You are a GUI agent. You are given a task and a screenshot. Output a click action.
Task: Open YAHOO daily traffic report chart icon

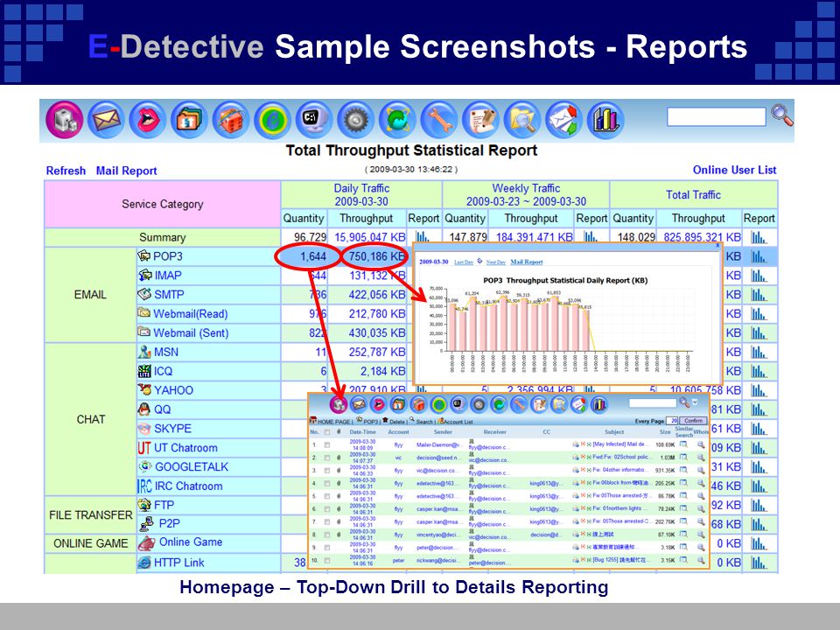422,389
